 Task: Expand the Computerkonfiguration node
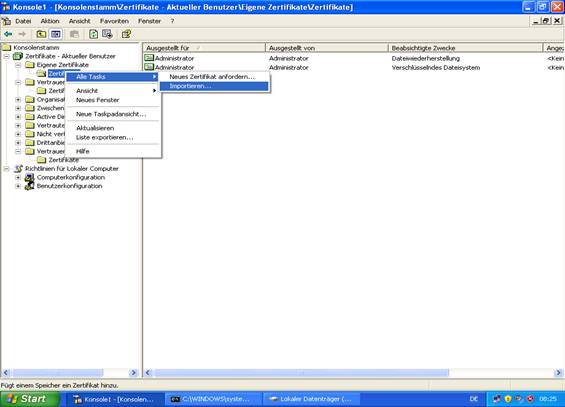(x=18, y=177)
